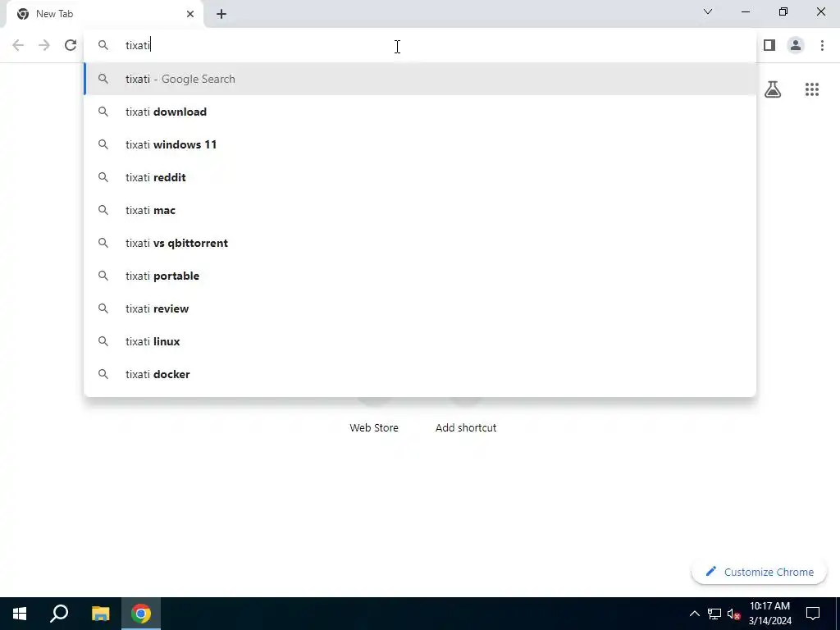Open the Search Labs flask icon
Screen dimensions: 840x630
tap(773, 89)
